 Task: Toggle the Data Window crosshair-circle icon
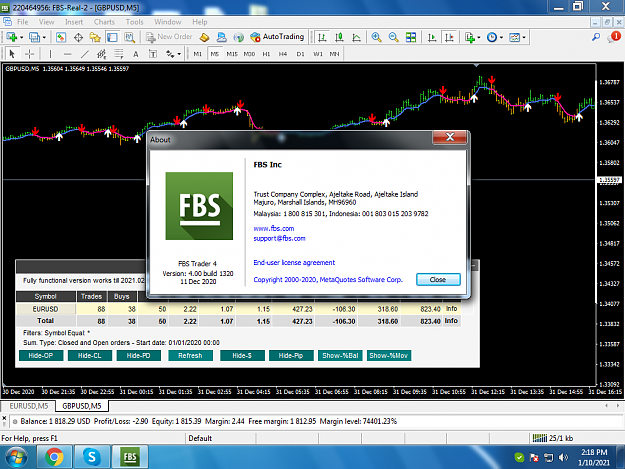point(78,37)
